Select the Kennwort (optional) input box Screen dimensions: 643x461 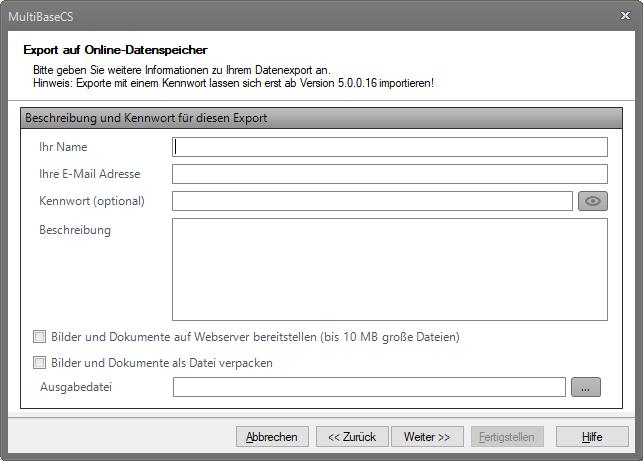tap(372, 201)
